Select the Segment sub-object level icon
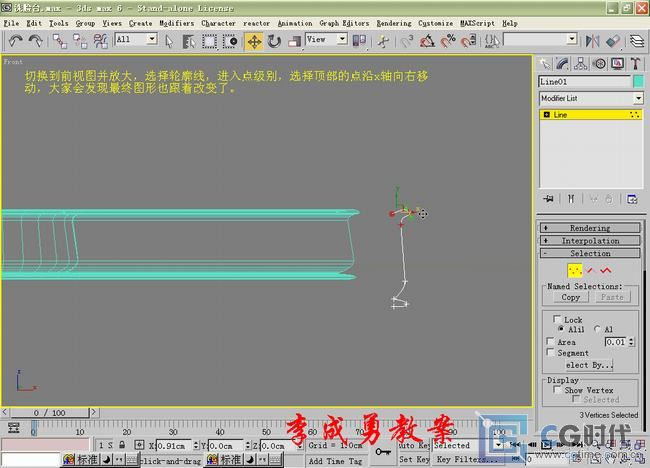The image size is (650, 468). pyautogui.click(x=591, y=271)
